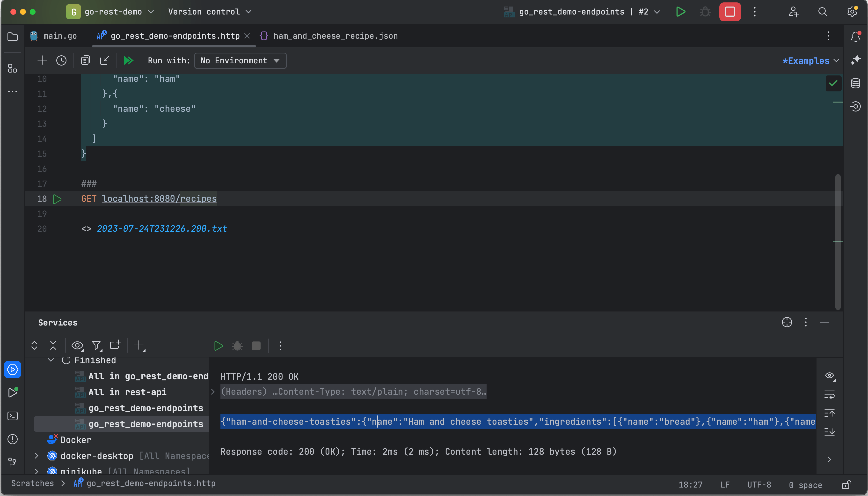868x496 pixels.
Task: Toggle View Options eye in Services toolbar
Action: pos(77,345)
